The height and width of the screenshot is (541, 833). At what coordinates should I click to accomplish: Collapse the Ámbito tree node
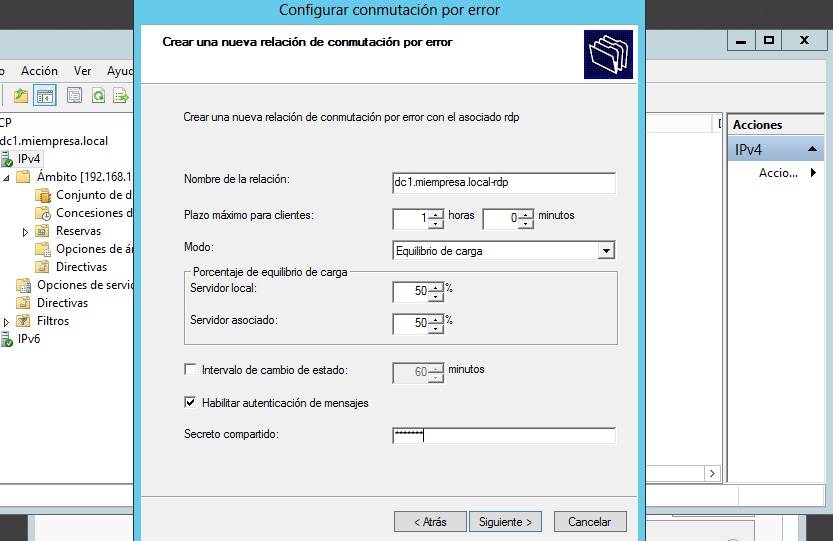(x=6, y=177)
